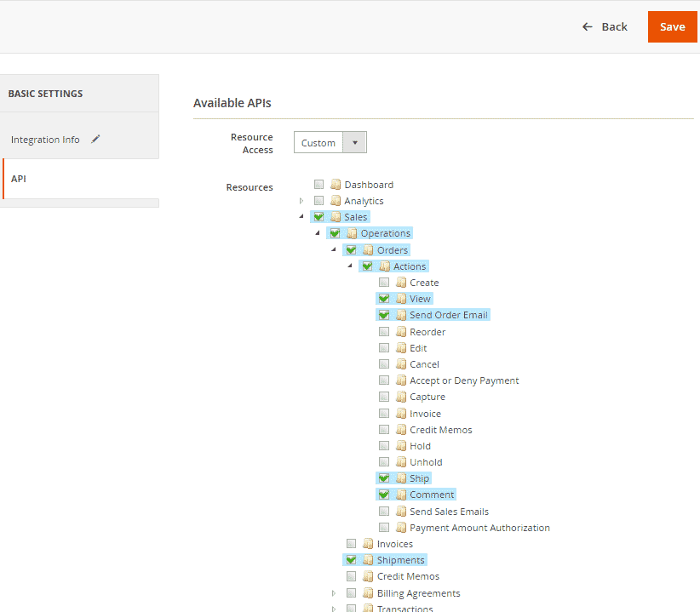Click the Cancel folder icon

click(x=401, y=364)
